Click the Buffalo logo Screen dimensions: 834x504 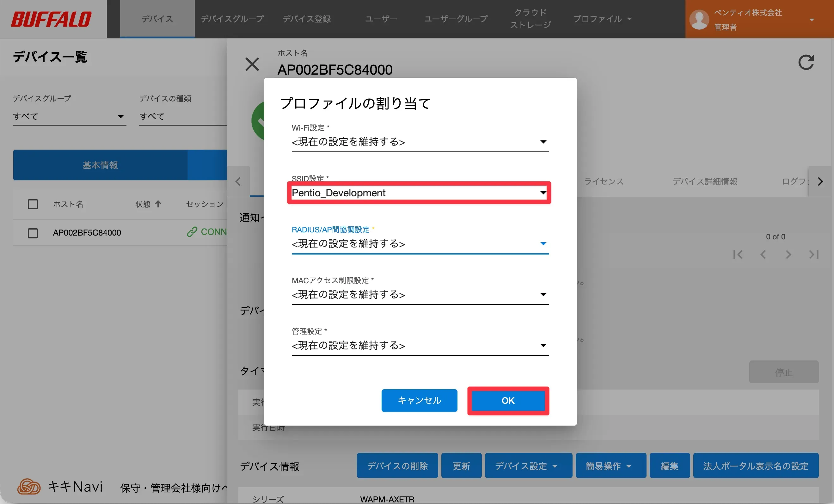coord(52,19)
